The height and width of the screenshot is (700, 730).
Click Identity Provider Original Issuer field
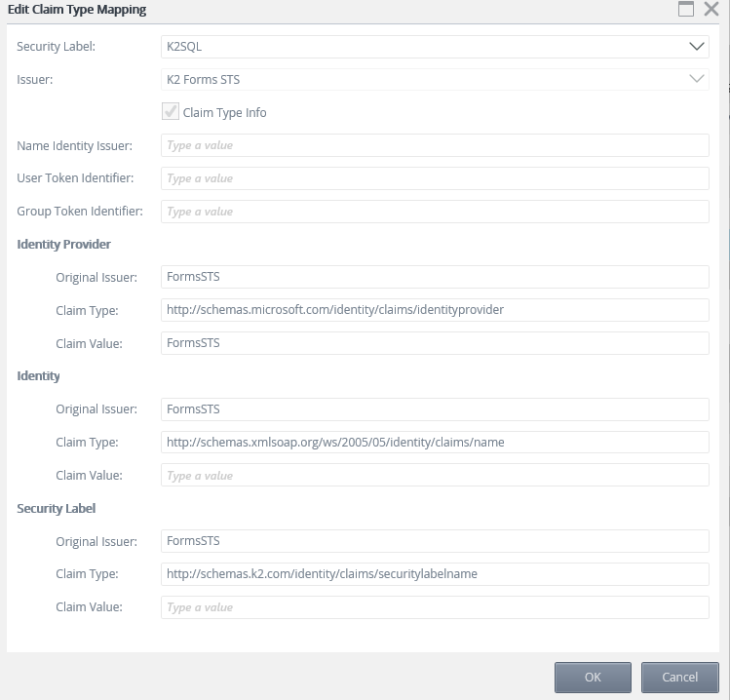435,277
